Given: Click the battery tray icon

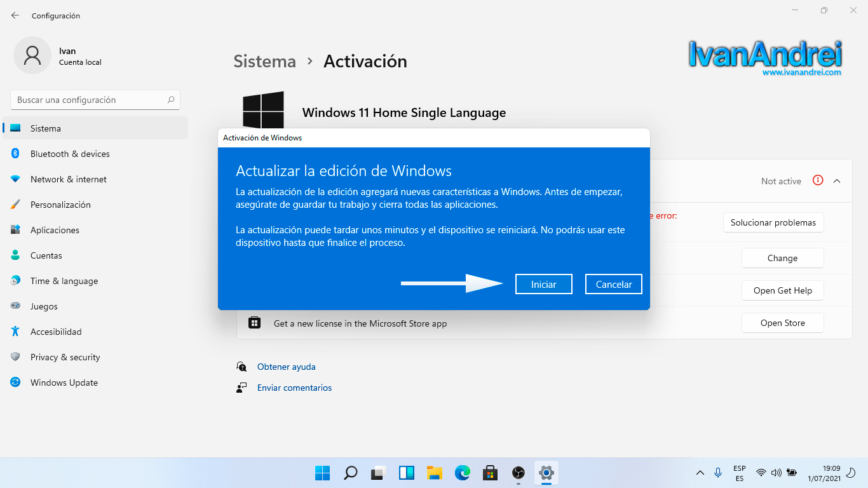Looking at the screenshot, I should pyautogui.click(x=792, y=473).
